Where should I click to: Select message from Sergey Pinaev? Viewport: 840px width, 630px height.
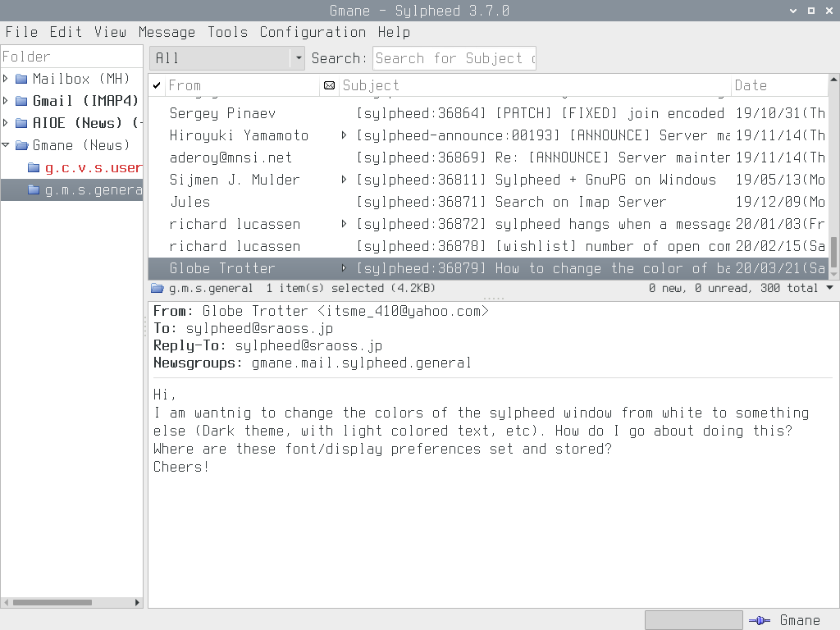click(x=487, y=113)
